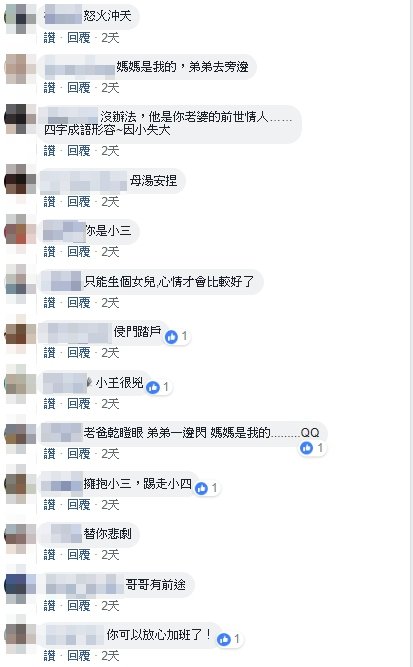
Task: Click like reaction on 擁抱小三，踢走小四 comment
Action: (201, 488)
